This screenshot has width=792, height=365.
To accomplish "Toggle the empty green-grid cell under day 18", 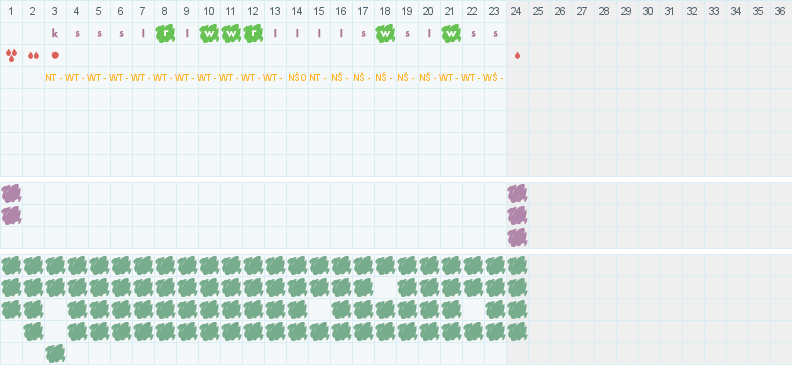I will pyautogui.click(x=385, y=287).
